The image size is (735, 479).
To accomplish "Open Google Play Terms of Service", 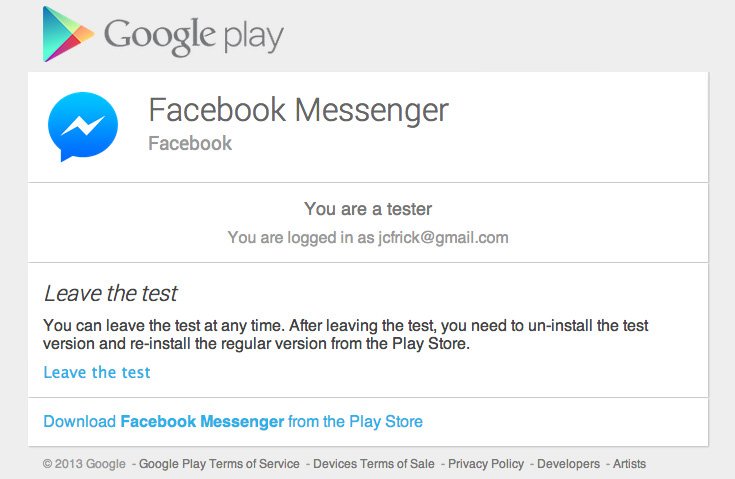I will [219, 463].
